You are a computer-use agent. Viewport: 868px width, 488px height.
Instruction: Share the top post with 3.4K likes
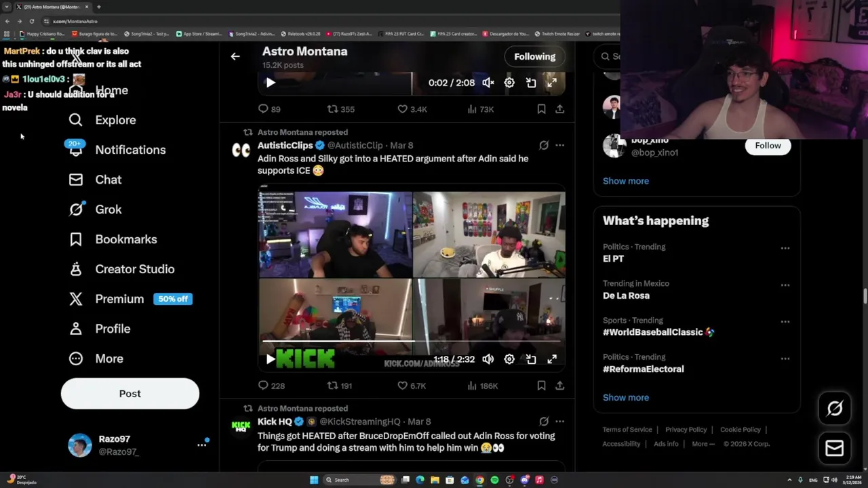point(559,108)
